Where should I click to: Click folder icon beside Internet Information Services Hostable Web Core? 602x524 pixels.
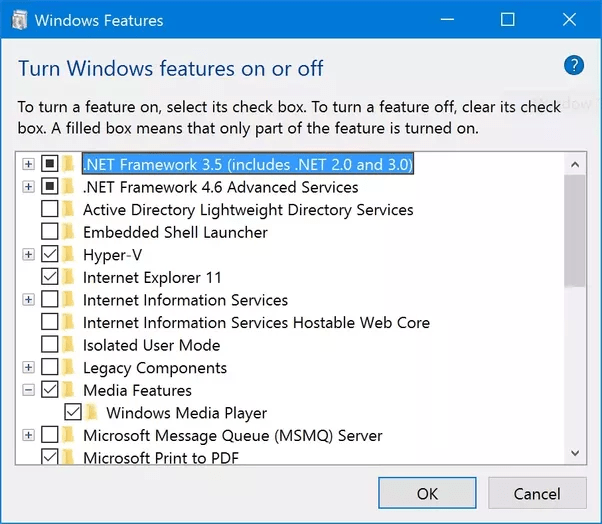(x=68, y=322)
